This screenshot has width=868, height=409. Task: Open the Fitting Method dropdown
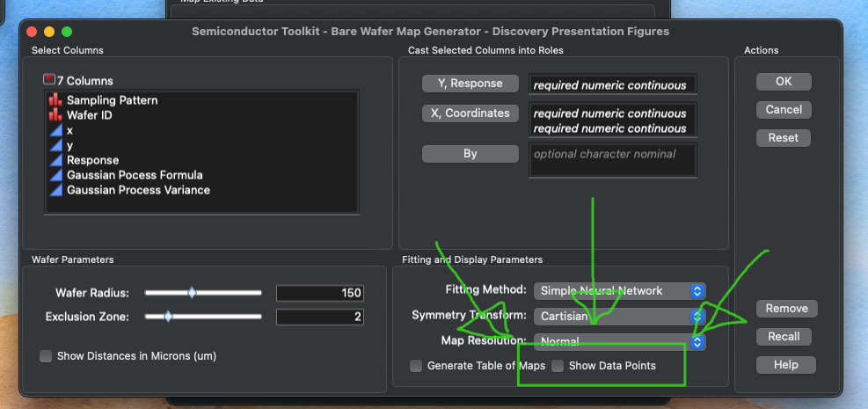[x=619, y=290]
